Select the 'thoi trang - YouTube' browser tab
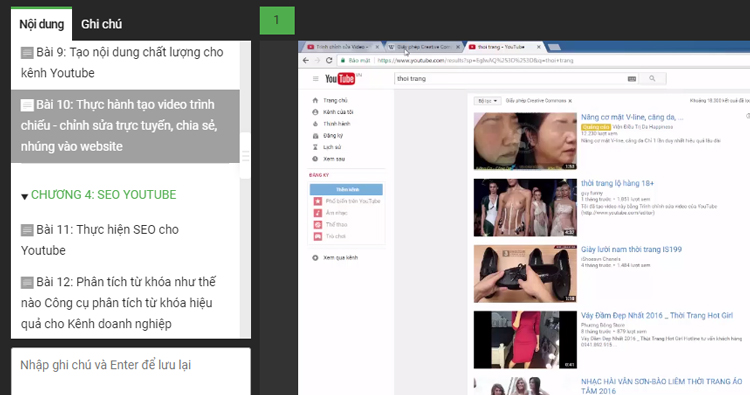 pos(503,47)
